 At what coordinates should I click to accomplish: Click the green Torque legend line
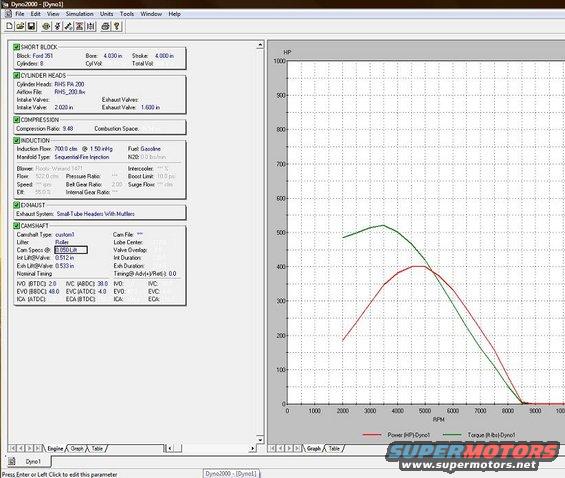click(452, 435)
